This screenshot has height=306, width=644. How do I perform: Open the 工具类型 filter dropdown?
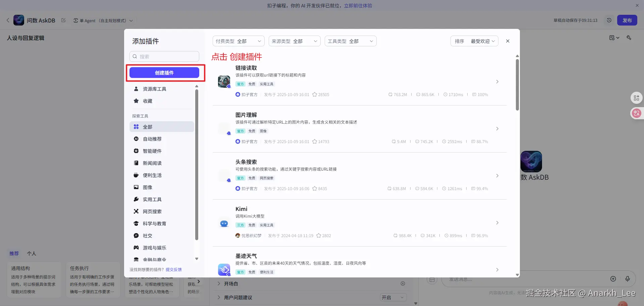pos(351,41)
